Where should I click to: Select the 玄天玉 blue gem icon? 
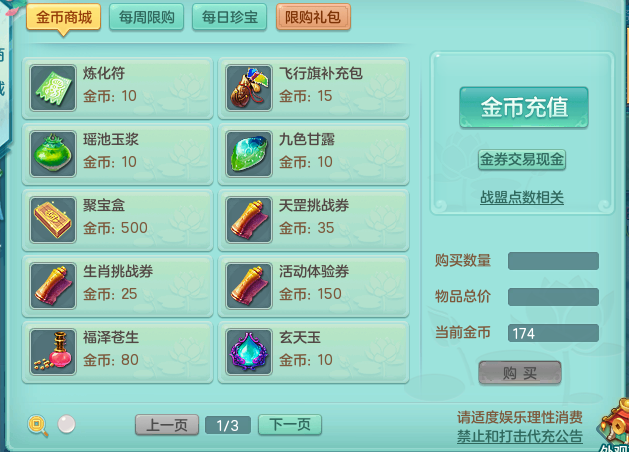pos(249,352)
